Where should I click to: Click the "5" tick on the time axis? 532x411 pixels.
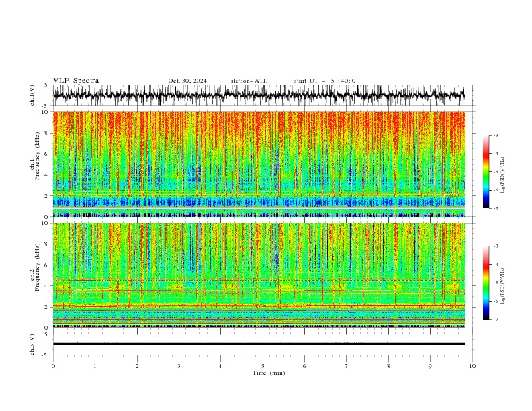pos(263,366)
